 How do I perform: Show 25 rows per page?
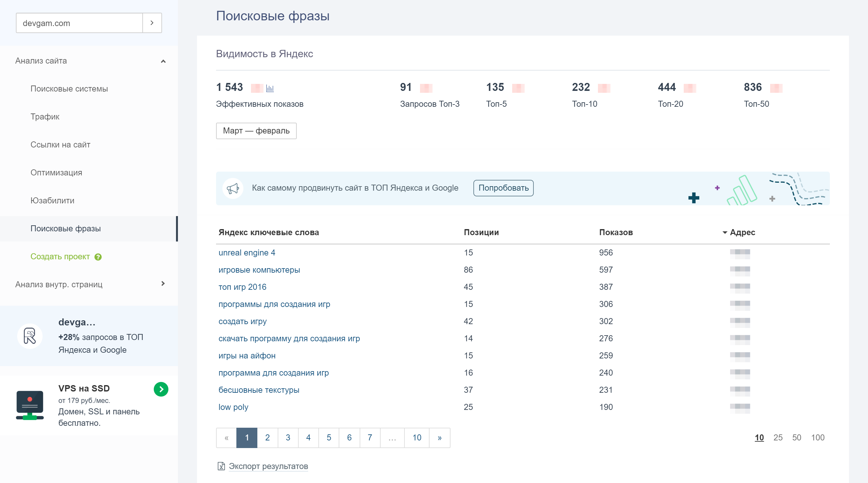click(778, 438)
